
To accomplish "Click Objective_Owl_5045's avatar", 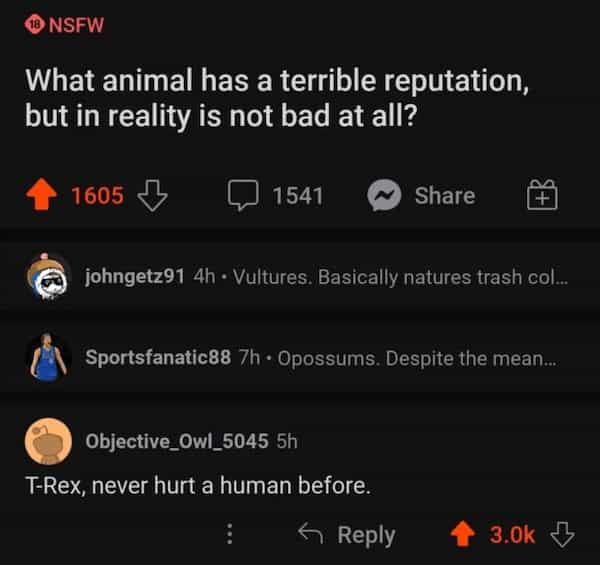I will click(48, 441).
